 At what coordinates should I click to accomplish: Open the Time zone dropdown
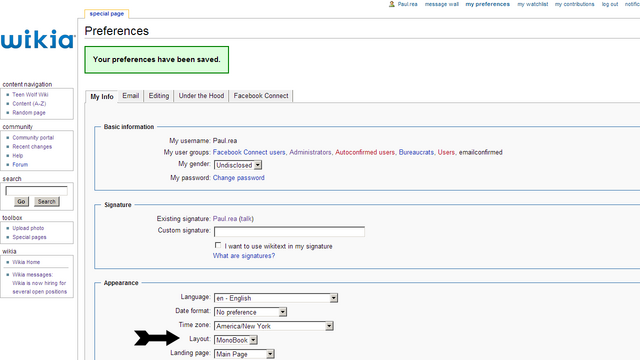pyautogui.click(x=274, y=326)
